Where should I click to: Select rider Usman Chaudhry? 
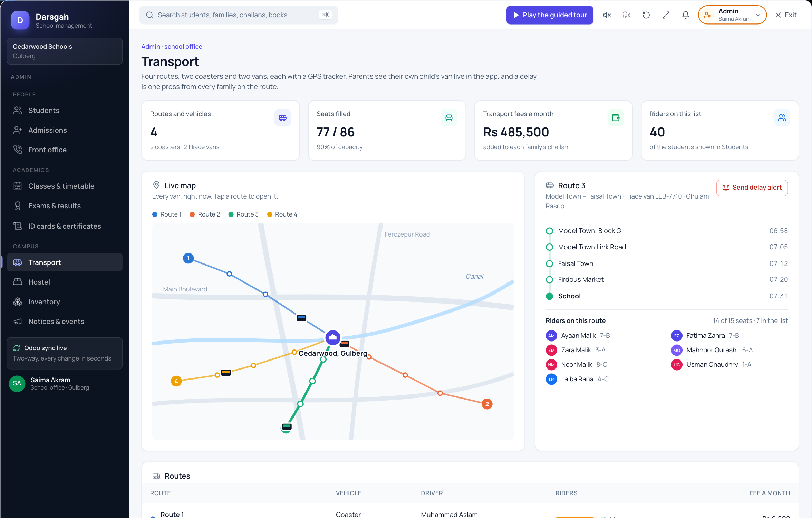(x=711, y=364)
